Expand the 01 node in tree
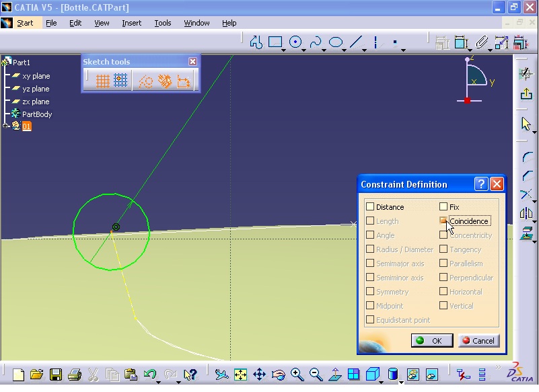The image size is (539, 392). [5, 126]
